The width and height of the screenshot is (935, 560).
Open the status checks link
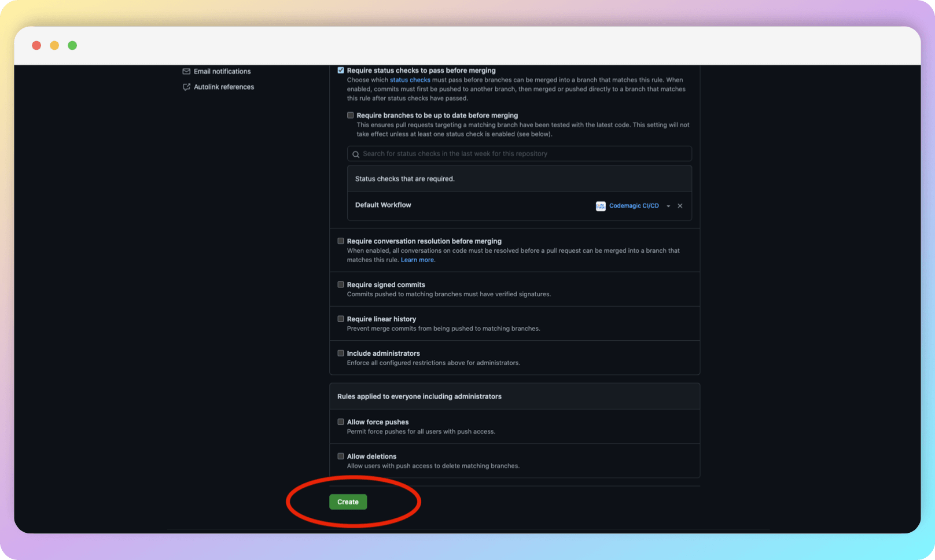point(410,80)
